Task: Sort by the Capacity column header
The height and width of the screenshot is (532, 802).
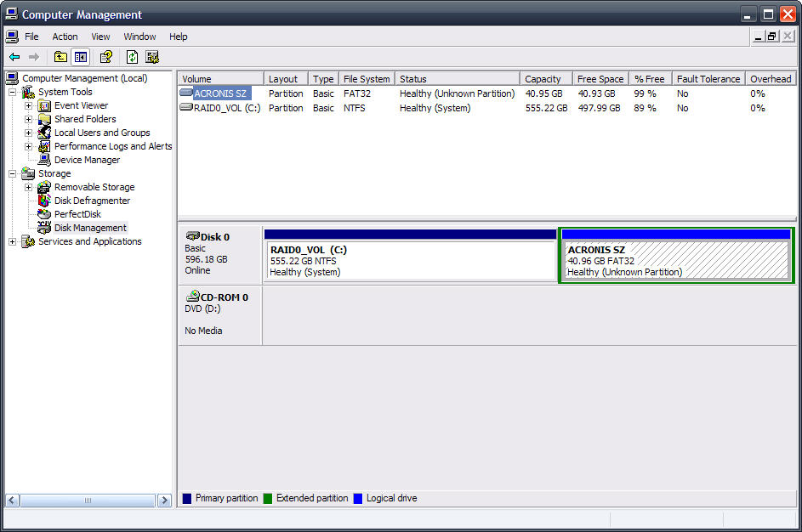Action: 546,79
